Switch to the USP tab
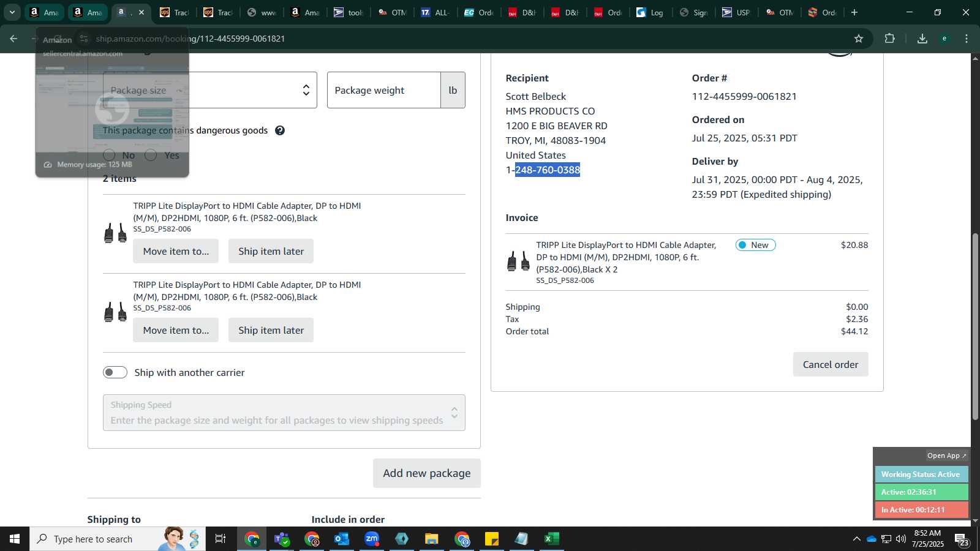Screen dimensions: 980x551 pyautogui.click(x=736, y=12)
